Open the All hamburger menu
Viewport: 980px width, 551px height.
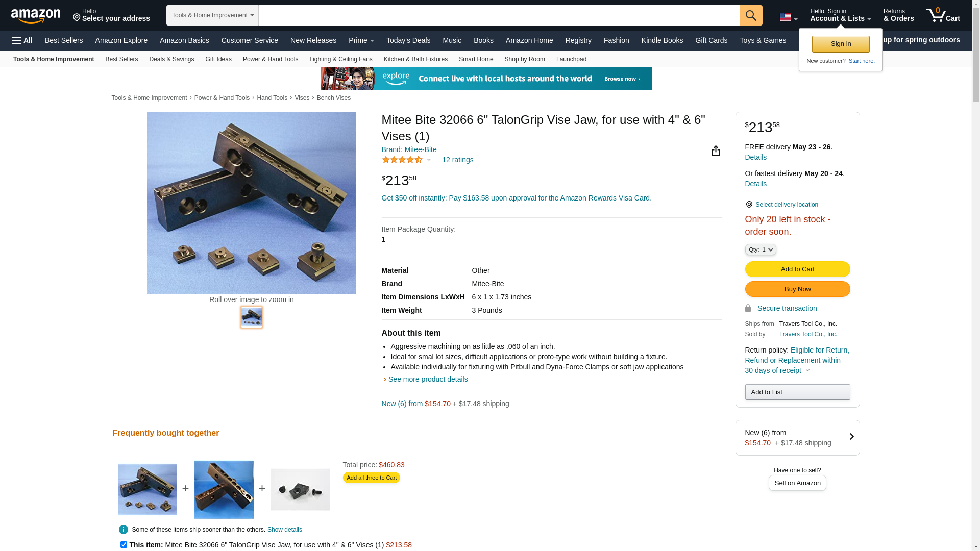pos(22,40)
